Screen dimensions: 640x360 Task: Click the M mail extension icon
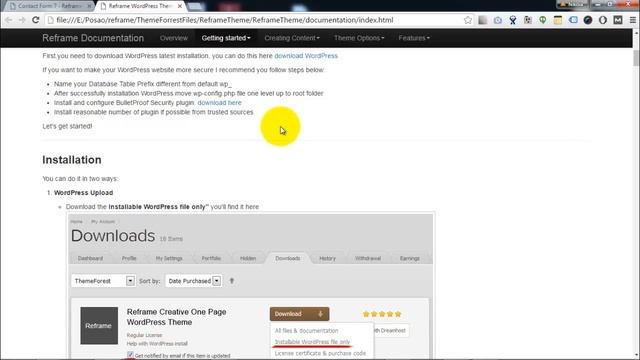pos(618,20)
